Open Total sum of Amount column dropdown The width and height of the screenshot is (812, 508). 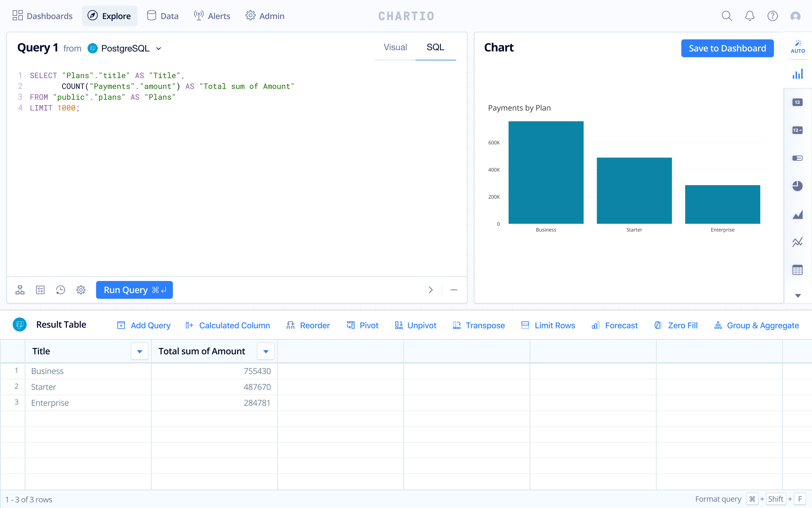[x=266, y=351]
